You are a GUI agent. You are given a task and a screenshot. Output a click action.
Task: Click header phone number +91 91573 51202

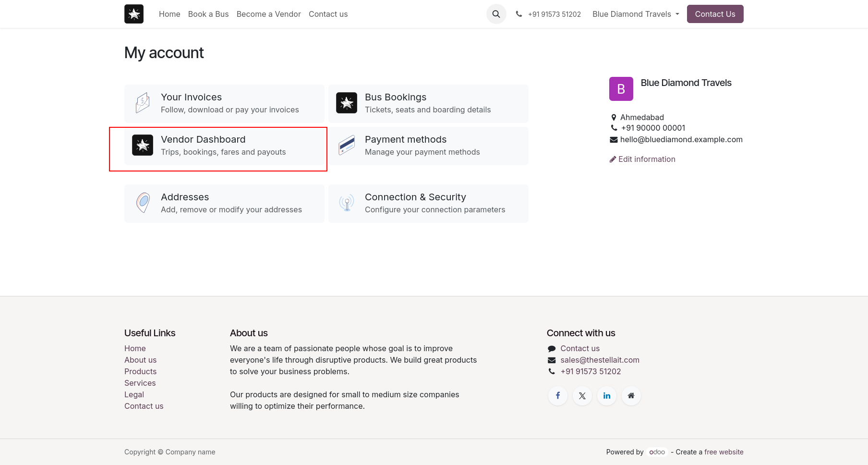click(555, 14)
